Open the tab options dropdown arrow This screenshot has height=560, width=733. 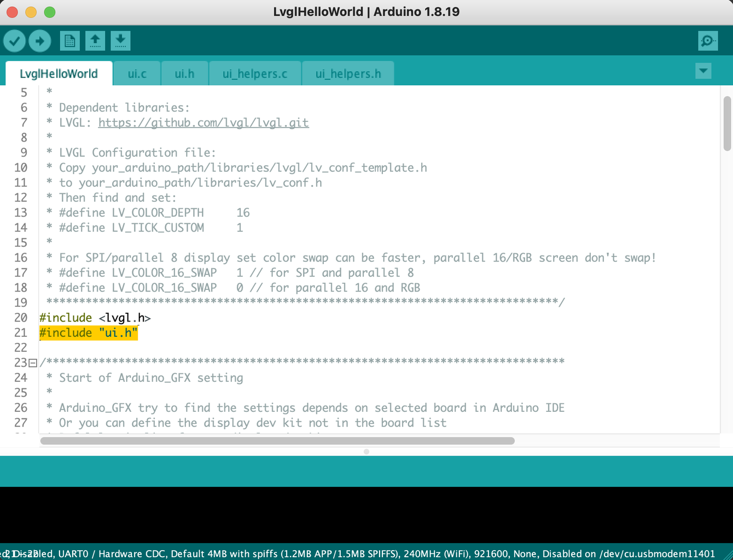pos(703,71)
